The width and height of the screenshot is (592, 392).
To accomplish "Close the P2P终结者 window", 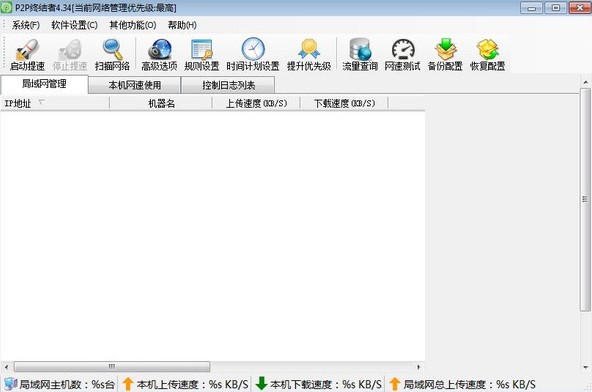I will [580, 8].
